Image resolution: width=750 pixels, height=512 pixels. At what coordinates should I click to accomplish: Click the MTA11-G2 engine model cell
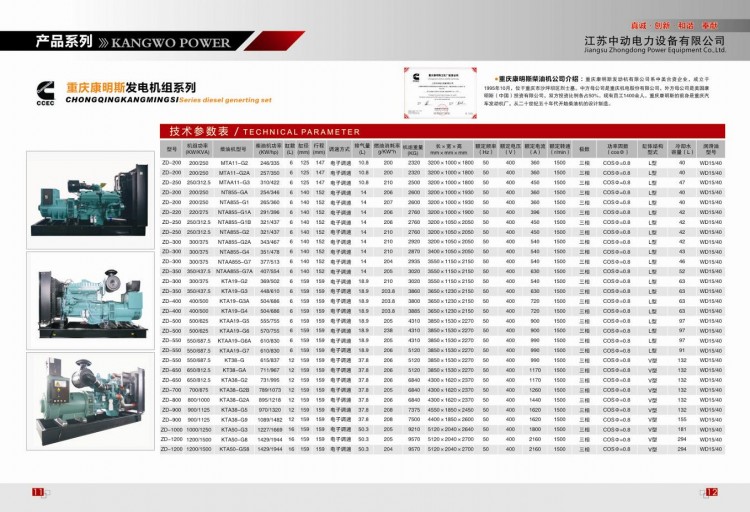tap(234, 163)
